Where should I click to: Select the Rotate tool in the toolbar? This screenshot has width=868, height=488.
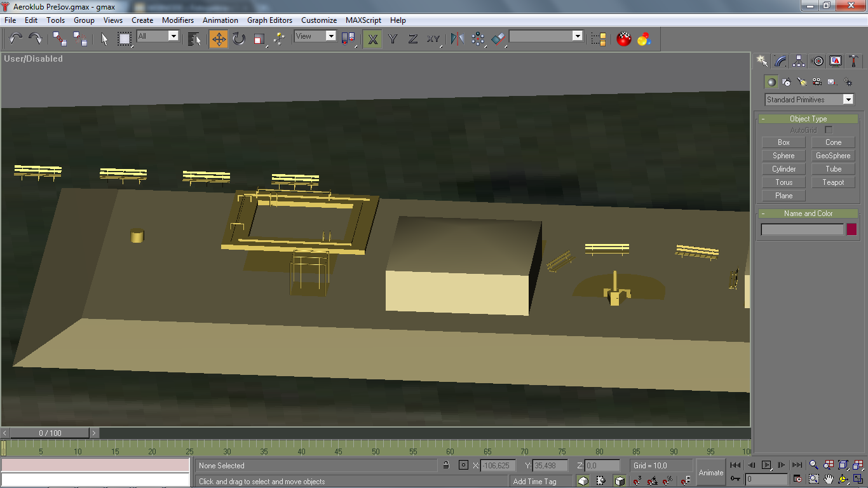point(239,39)
